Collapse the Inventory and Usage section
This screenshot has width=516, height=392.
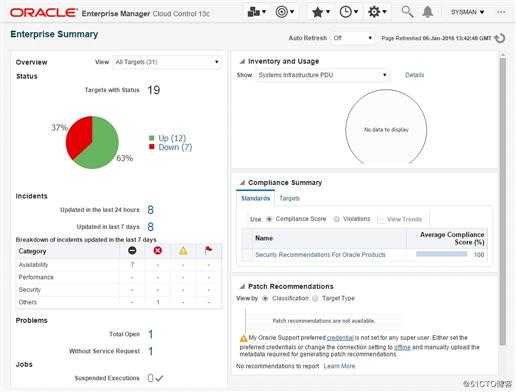point(243,61)
